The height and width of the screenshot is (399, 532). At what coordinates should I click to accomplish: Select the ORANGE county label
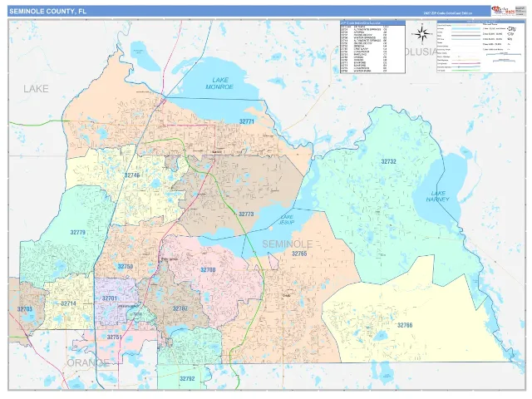[x=88, y=363]
